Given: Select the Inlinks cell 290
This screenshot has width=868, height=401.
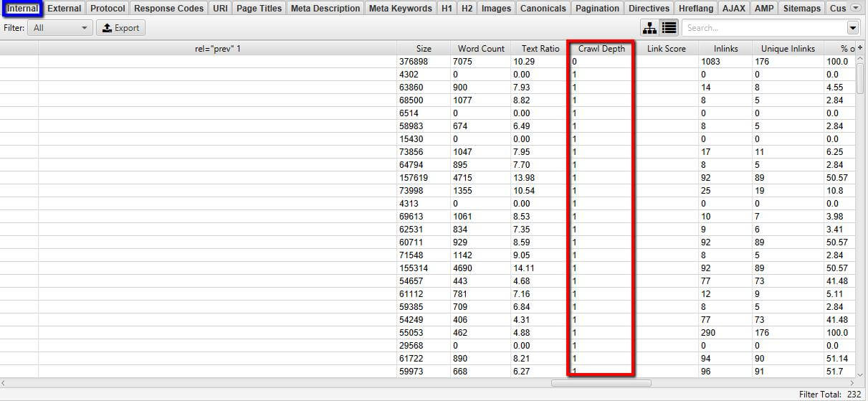Looking at the screenshot, I should [725, 333].
